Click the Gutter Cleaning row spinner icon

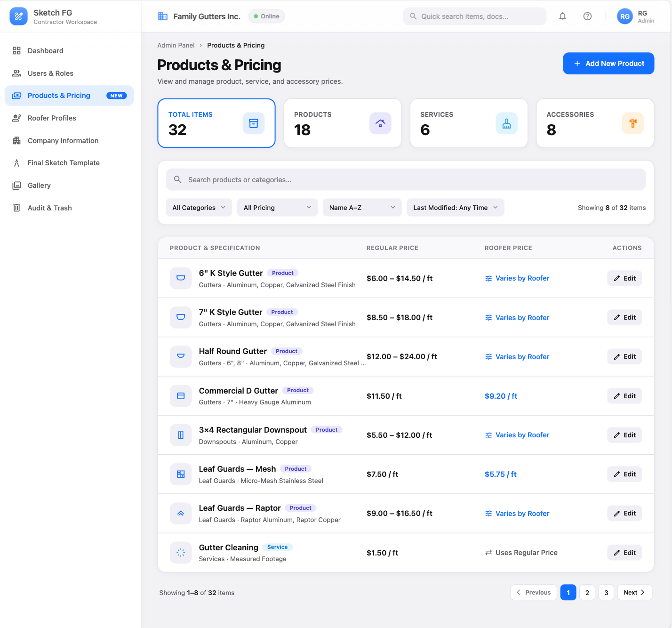(x=181, y=553)
